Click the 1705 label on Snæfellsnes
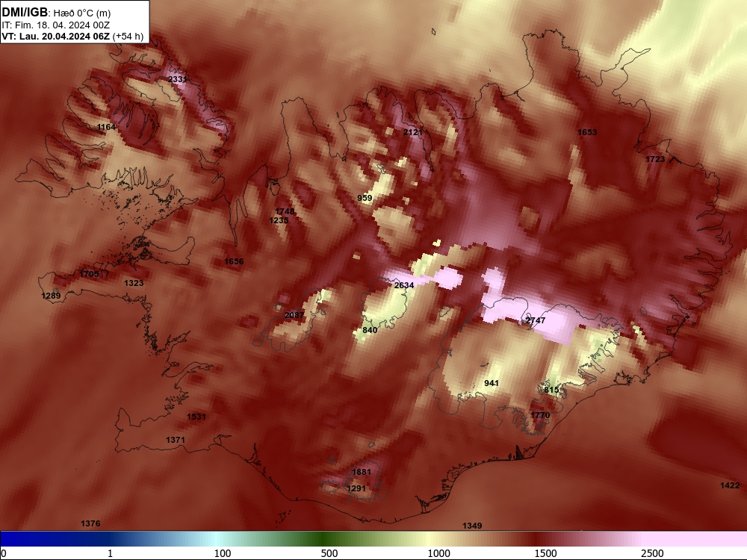747x560 pixels. coord(89,274)
